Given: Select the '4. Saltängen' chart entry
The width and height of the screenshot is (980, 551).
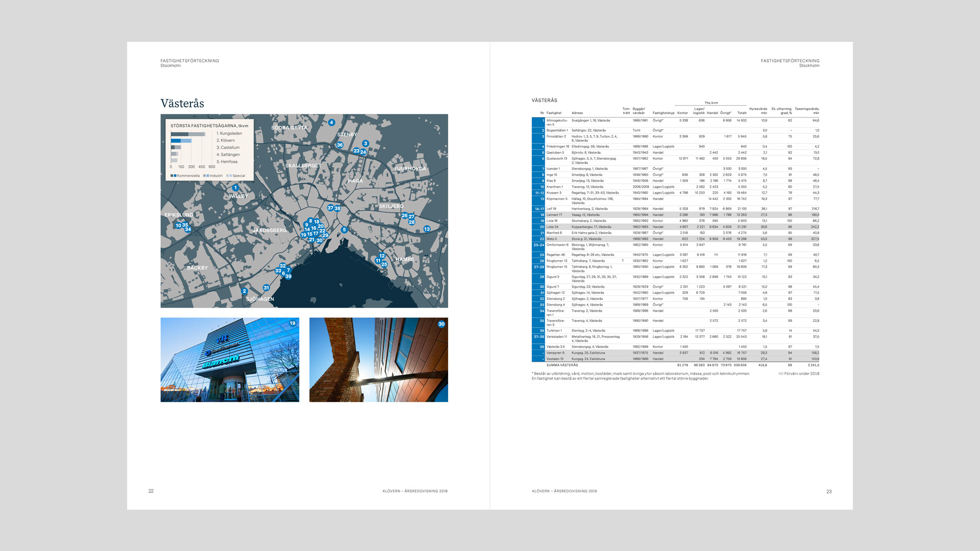Looking at the screenshot, I should 228,155.
